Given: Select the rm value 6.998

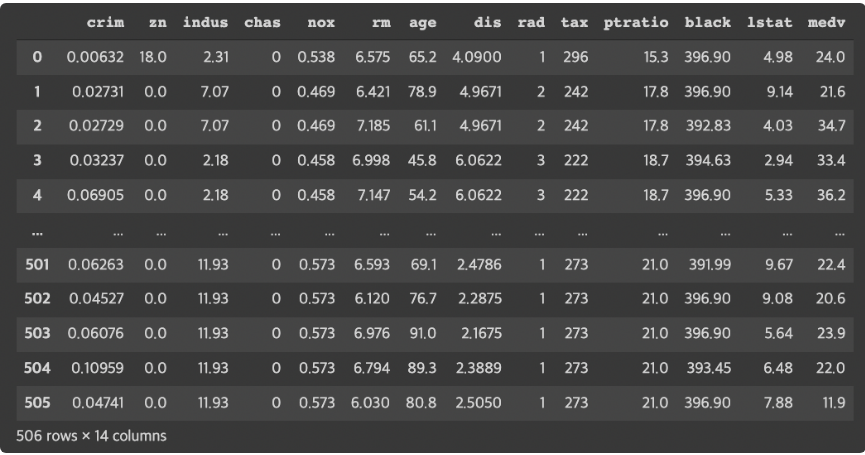Looking at the screenshot, I should pos(371,160).
